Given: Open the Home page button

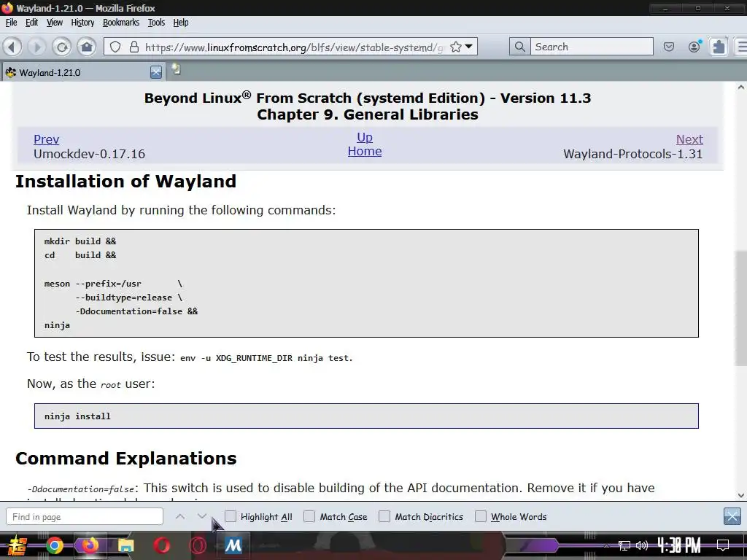Looking at the screenshot, I should click(87, 47).
